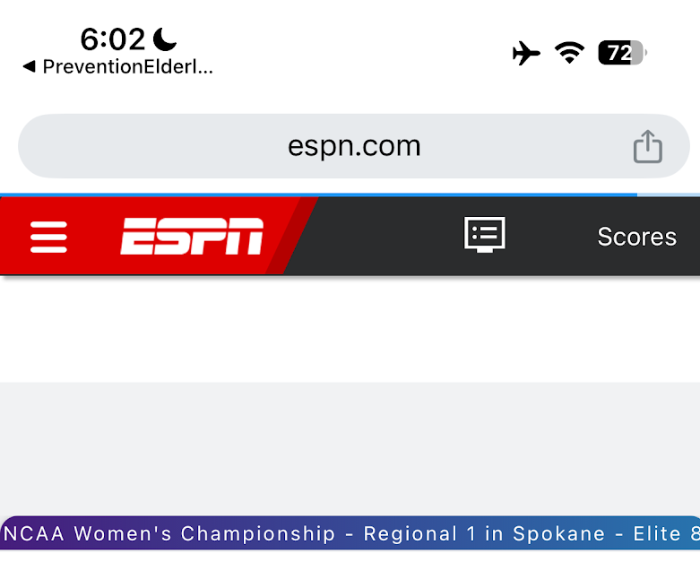Tap the Share icon in address bar
Screen dimensions: 700x588
click(x=647, y=146)
